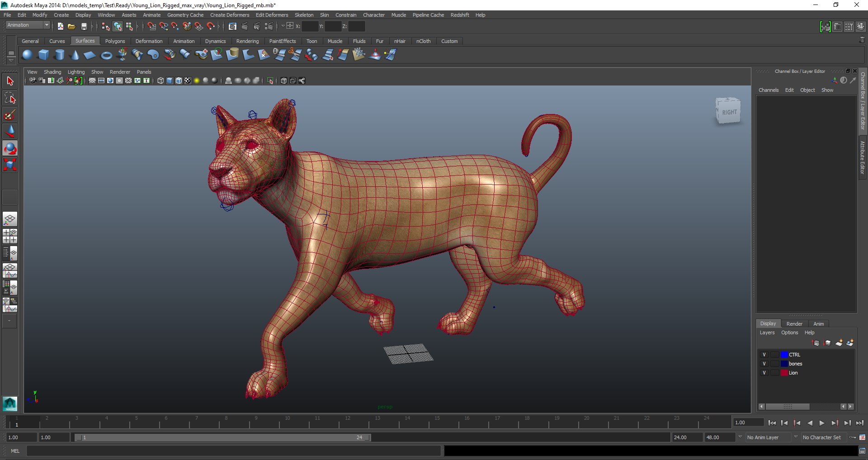Click Options in the Layer Editor
Image resolution: width=868 pixels, height=460 pixels.
click(x=790, y=332)
